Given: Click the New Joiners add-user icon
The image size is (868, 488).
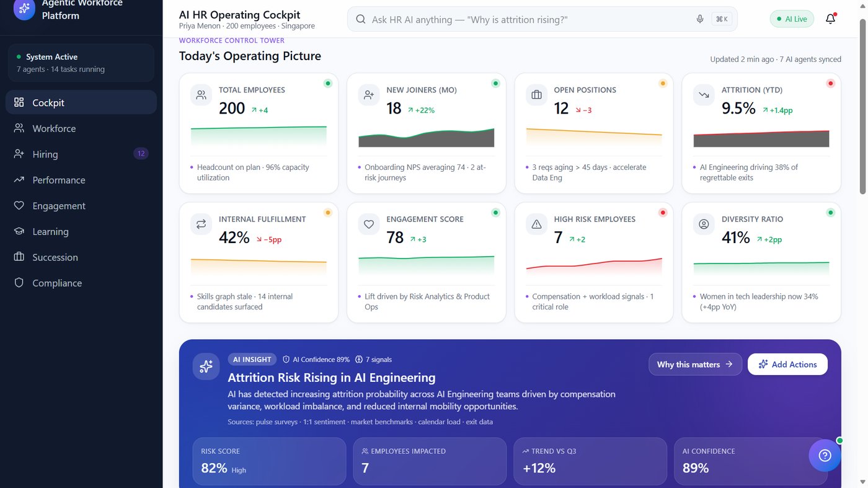Looking at the screenshot, I should tap(369, 95).
